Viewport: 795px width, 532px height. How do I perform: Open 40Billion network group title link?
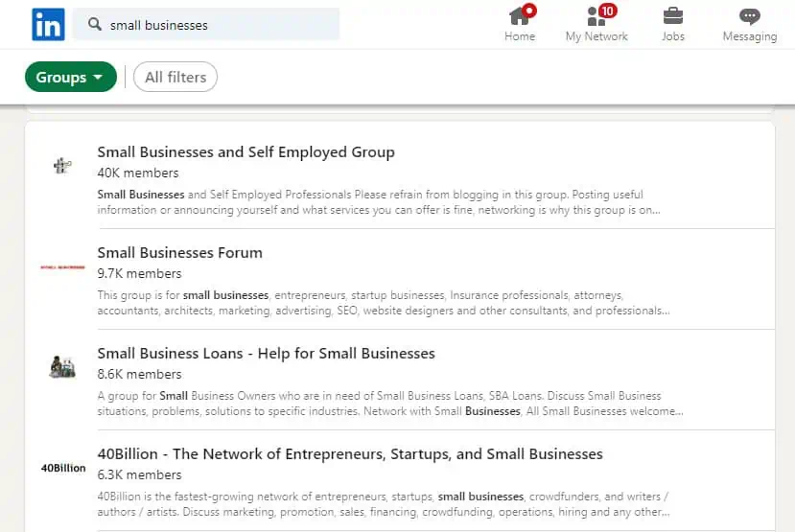coord(350,454)
